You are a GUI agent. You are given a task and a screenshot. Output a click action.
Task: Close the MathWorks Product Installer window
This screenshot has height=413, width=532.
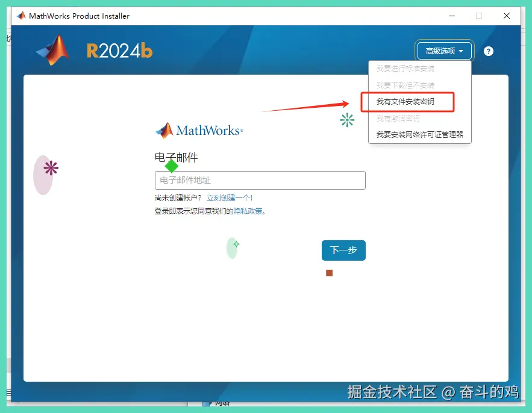pyautogui.click(x=507, y=16)
